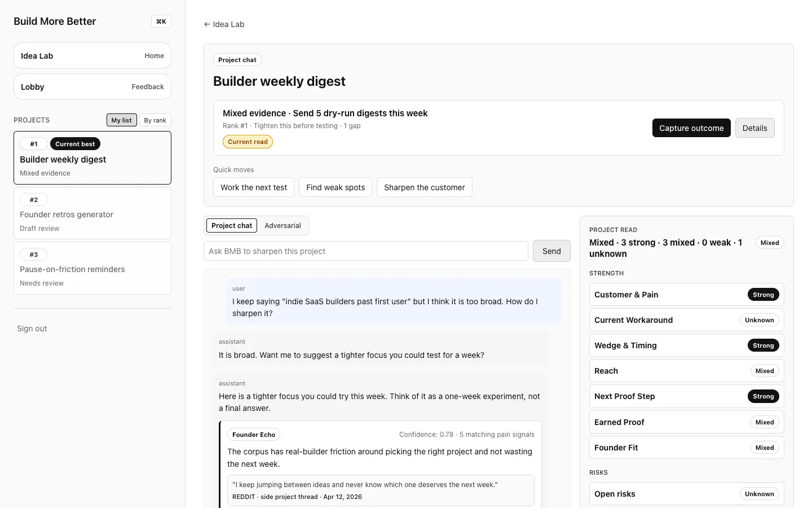Switch projects view to My list
The height and width of the screenshot is (508, 812).
[121, 120]
